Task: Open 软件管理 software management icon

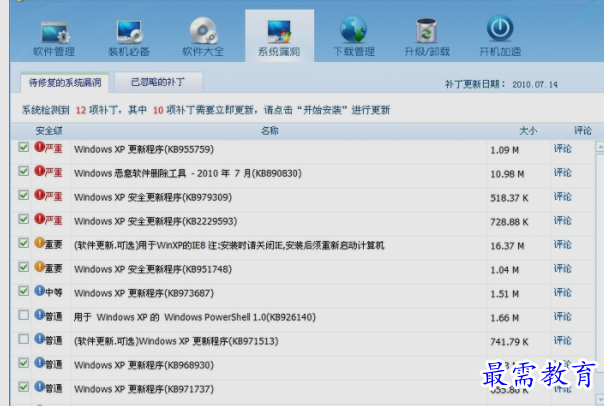Action: [x=54, y=32]
